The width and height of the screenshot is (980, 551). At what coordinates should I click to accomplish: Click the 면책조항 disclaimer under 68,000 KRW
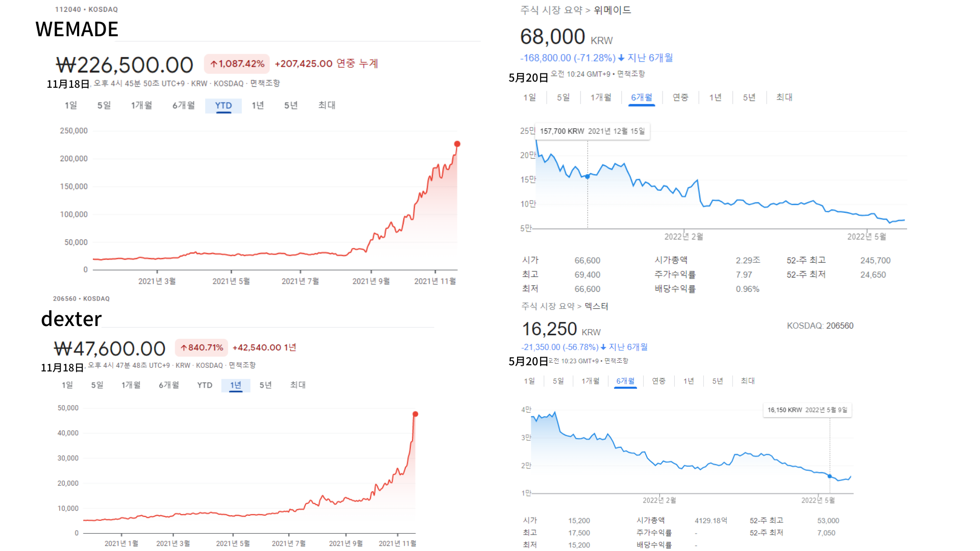click(631, 74)
